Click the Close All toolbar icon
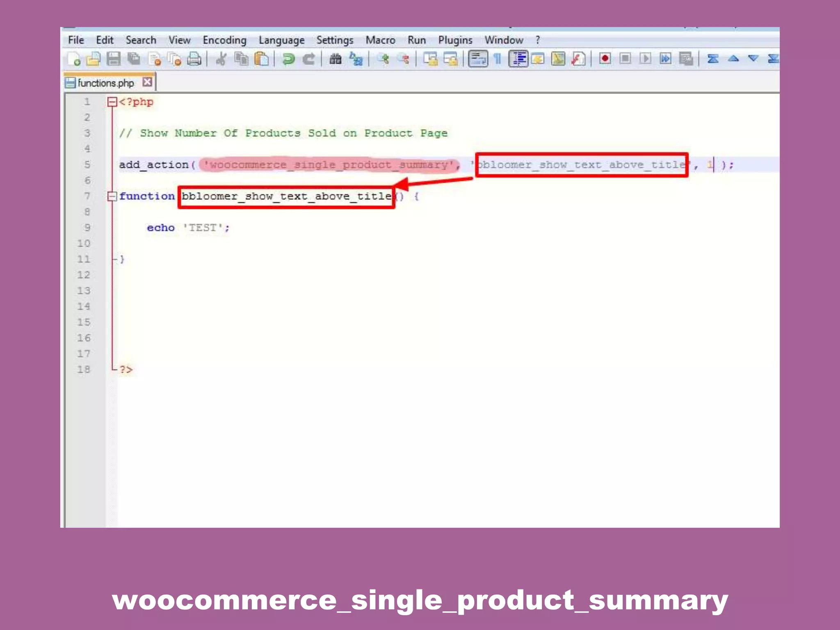The height and width of the screenshot is (630, 840). (x=175, y=59)
